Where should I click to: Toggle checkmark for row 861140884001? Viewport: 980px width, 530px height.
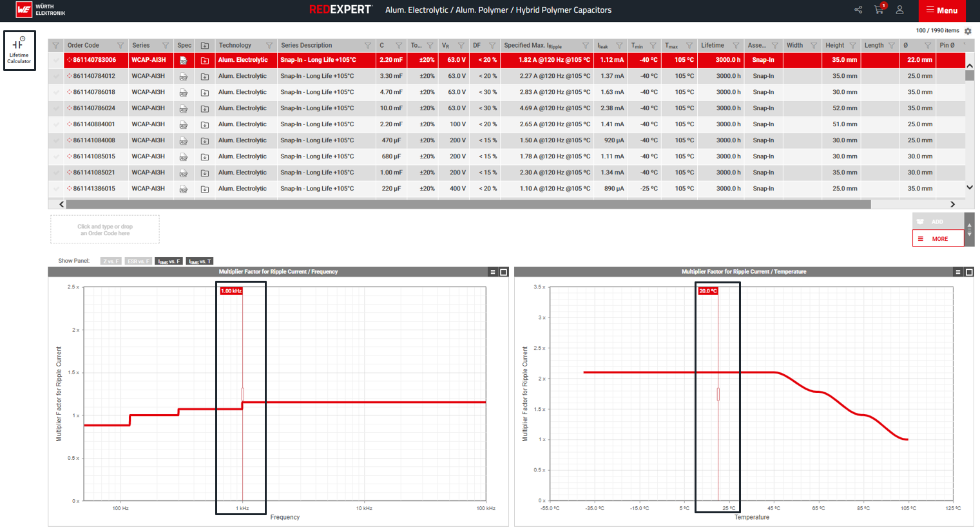(x=56, y=124)
